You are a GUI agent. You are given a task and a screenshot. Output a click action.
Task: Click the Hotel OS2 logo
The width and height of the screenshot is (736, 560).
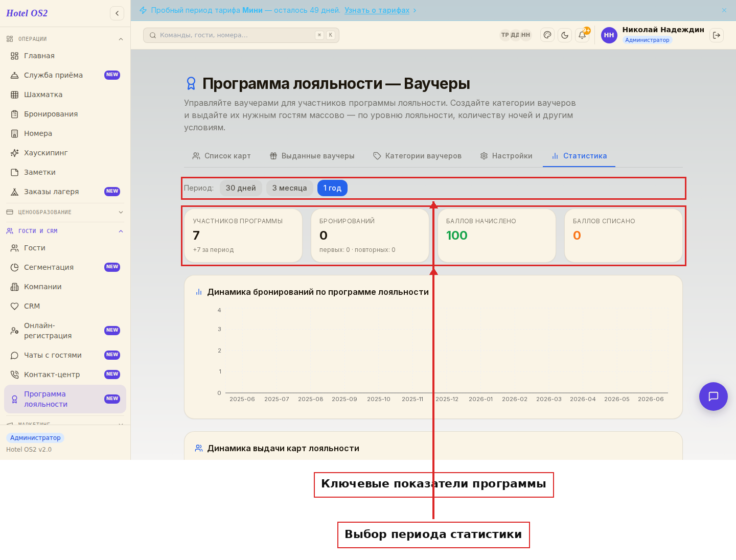[x=27, y=13]
